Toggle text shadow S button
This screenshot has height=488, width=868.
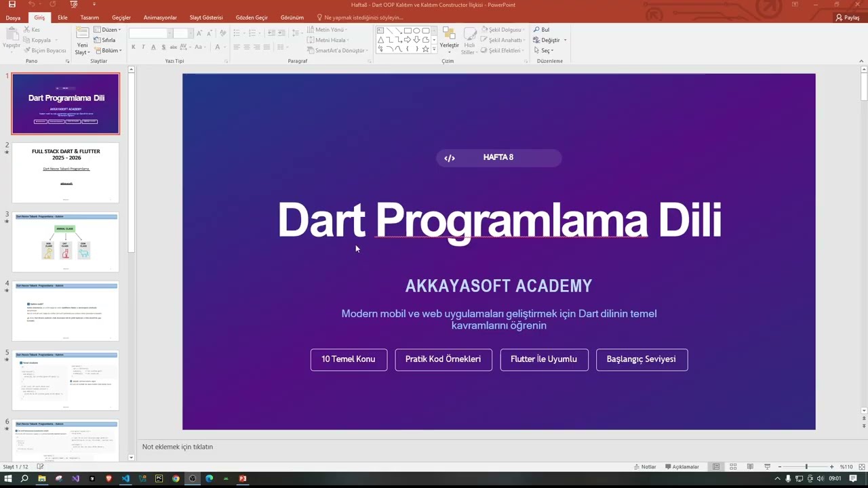coord(163,47)
